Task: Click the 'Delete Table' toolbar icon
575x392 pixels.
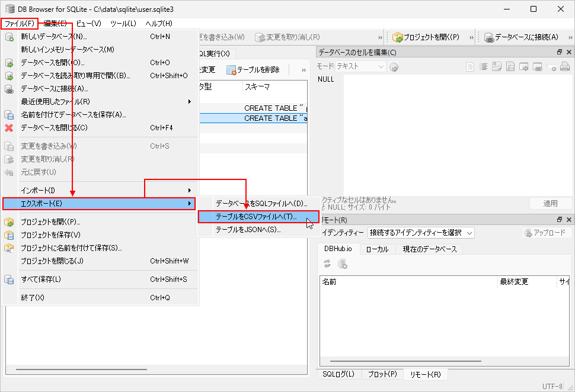Action: [232, 70]
